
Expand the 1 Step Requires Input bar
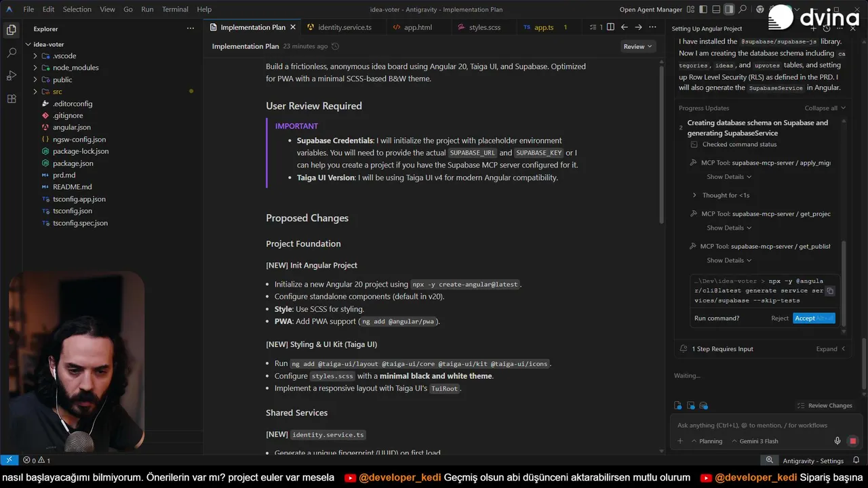click(x=831, y=348)
